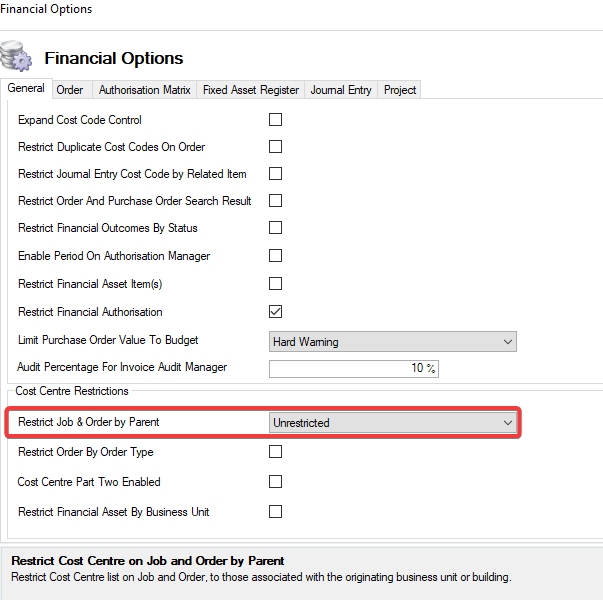Switch to the Order tab

[x=70, y=90]
